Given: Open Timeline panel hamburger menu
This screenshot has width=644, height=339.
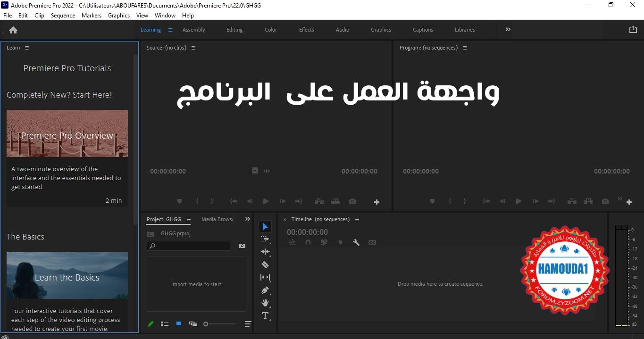Looking at the screenshot, I should 357,219.
